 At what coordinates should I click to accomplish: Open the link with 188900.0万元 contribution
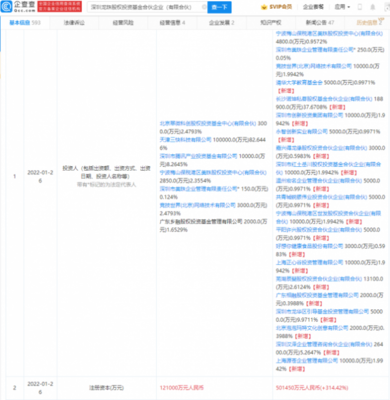(x=324, y=99)
